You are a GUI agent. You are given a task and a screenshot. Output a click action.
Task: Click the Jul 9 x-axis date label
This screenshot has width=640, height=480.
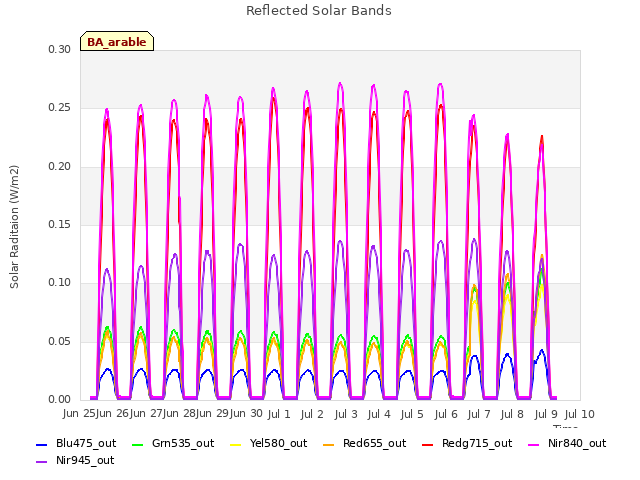click(546, 414)
